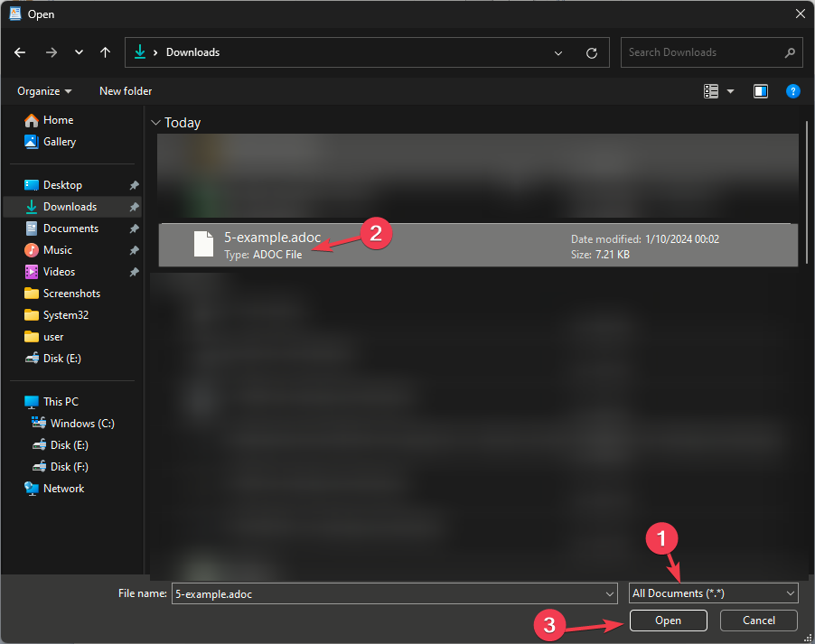Go forward using the forward arrow

click(51, 52)
